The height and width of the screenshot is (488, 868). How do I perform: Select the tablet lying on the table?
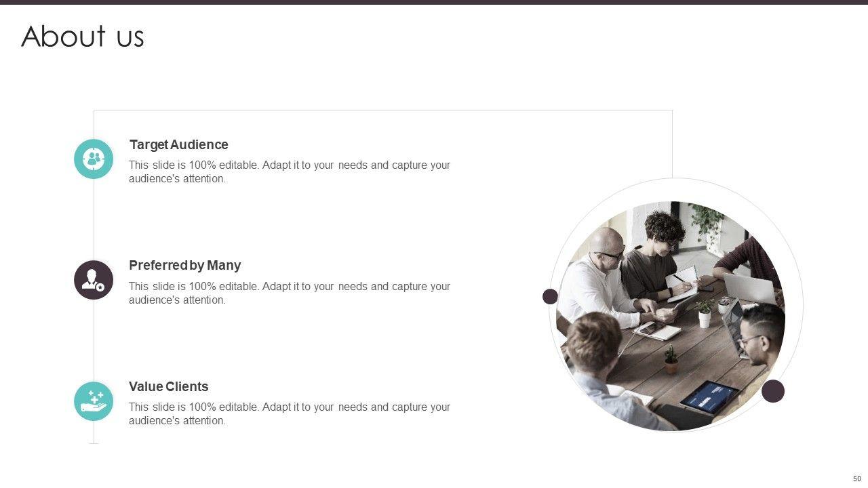click(x=709, y=396)
